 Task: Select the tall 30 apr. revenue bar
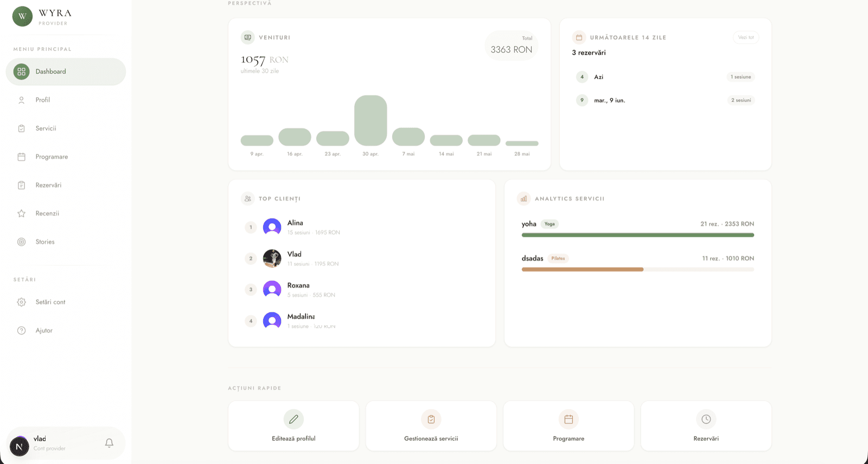371,120
